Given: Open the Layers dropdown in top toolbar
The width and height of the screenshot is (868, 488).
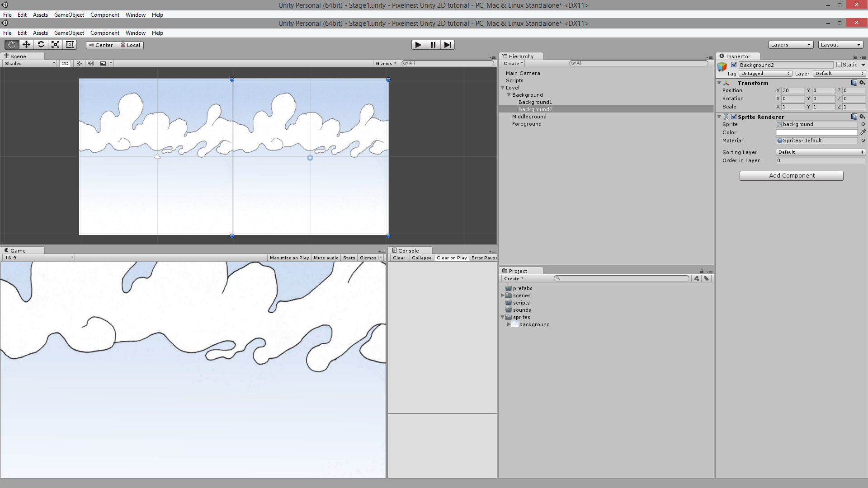Looking at the screenshot, I should [x=790, y=45].
